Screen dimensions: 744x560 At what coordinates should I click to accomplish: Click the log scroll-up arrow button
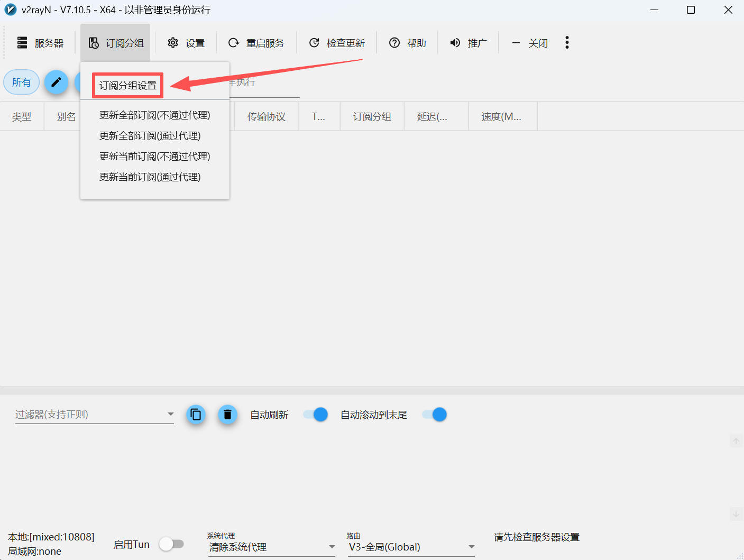point(736,441)
